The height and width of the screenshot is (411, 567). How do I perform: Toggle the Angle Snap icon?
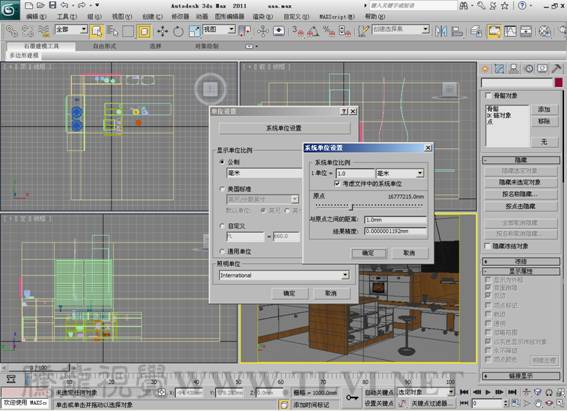313,31
